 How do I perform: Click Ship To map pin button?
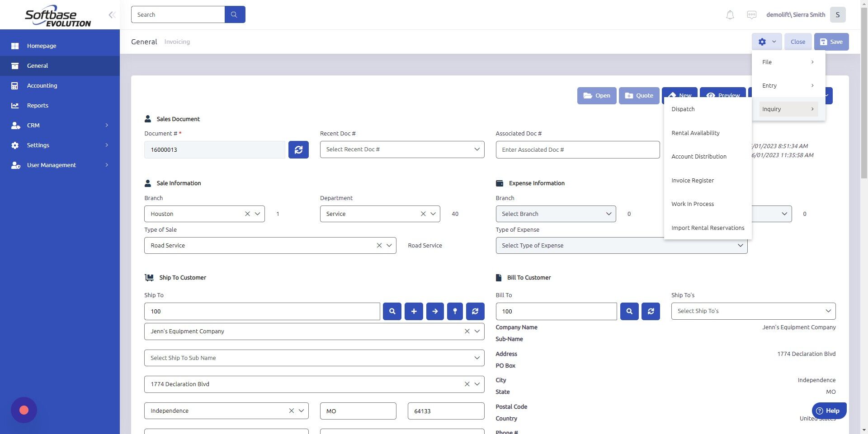click(455, 311)
